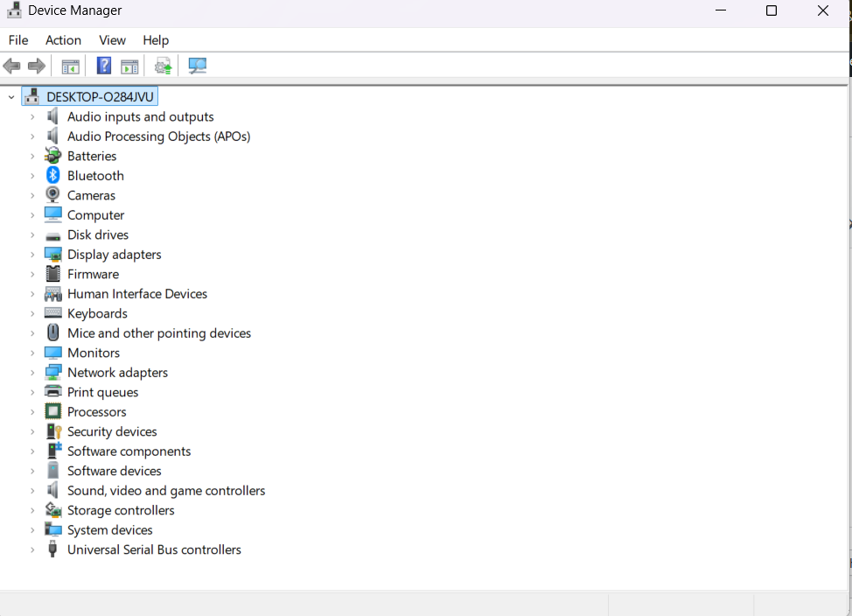
Task: Click the Update device driver toolbar icon
Action: pyautogui.click(x=163, y=66)
